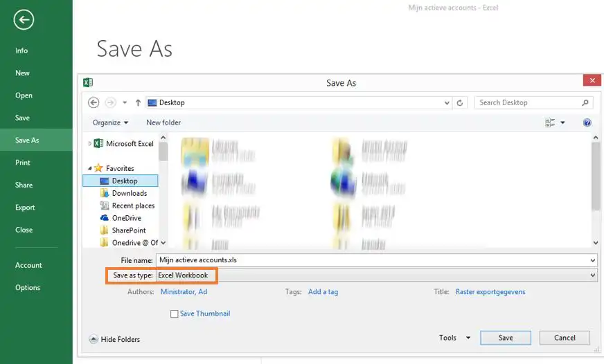Viewport: 604px width, 364px height.
Task: Click the refresh icon beside address bar
Action: (x=461, y=102)
